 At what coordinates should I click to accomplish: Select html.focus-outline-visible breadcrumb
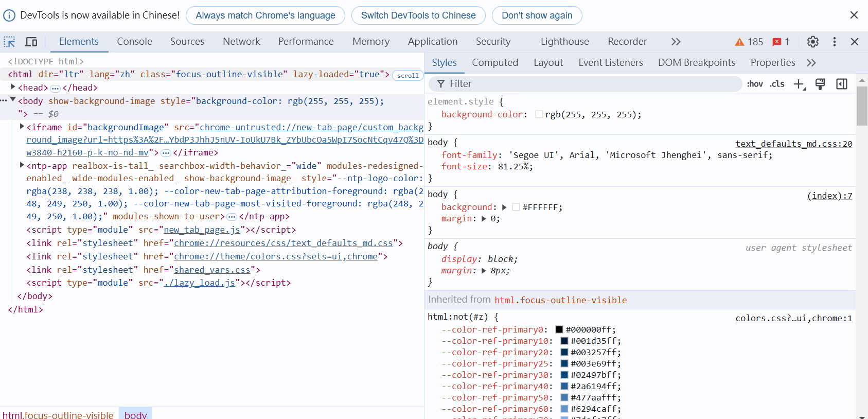[x=58, y=415]
